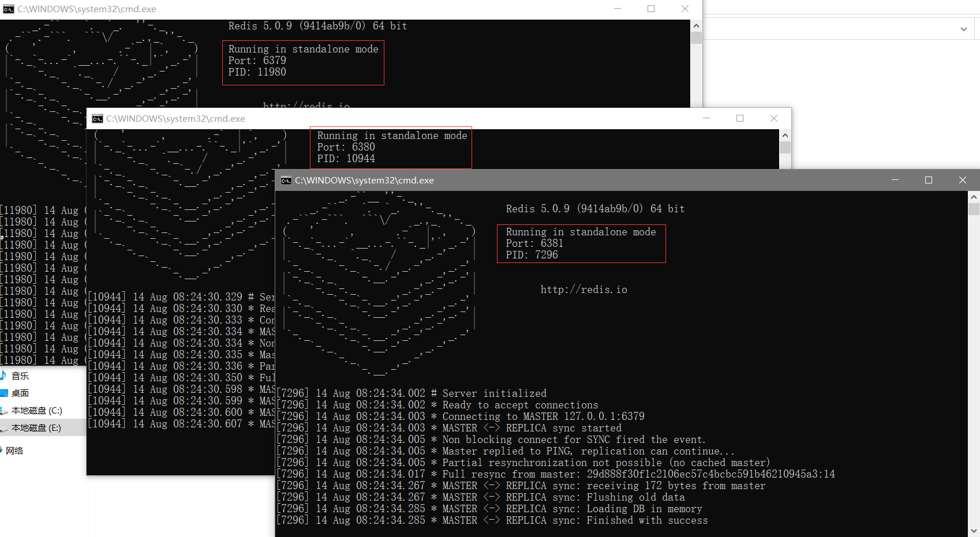Viewport: 980px width, 537px height.
Task: Click scroll-up arrow in 6379 console scrollbar
Action: pos(696,25)
